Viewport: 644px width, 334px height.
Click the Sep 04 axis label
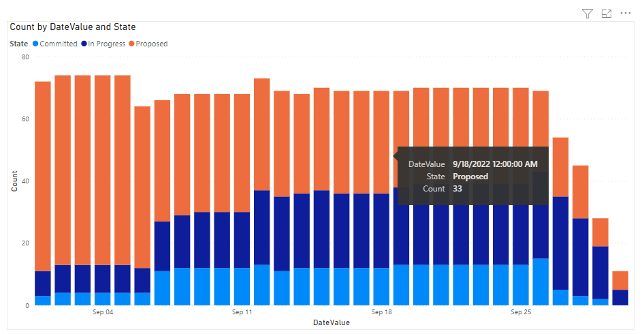tap(103, 312)
